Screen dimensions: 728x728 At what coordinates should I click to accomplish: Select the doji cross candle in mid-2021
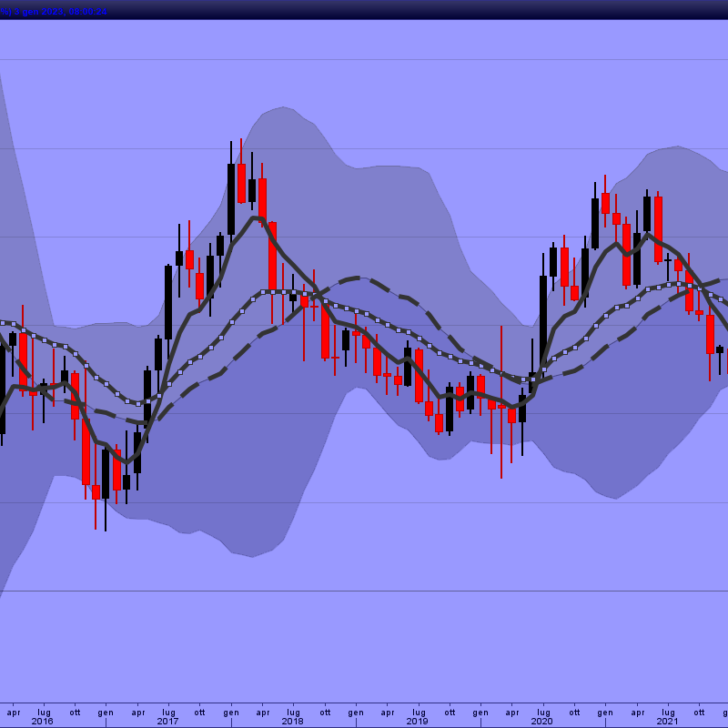[x=668, y=260]
